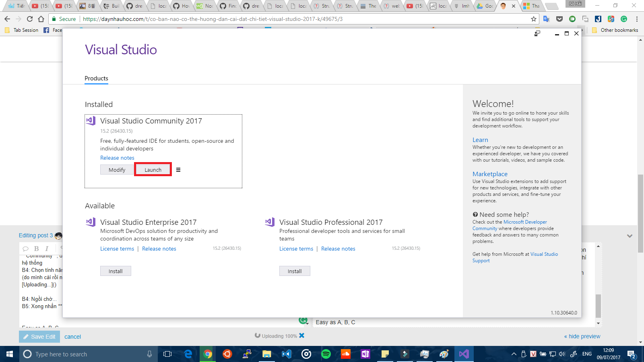This screenshot has width=644, height=362.
Task: Expand hidden icons in the system tray
Action: tap(514, 354)
